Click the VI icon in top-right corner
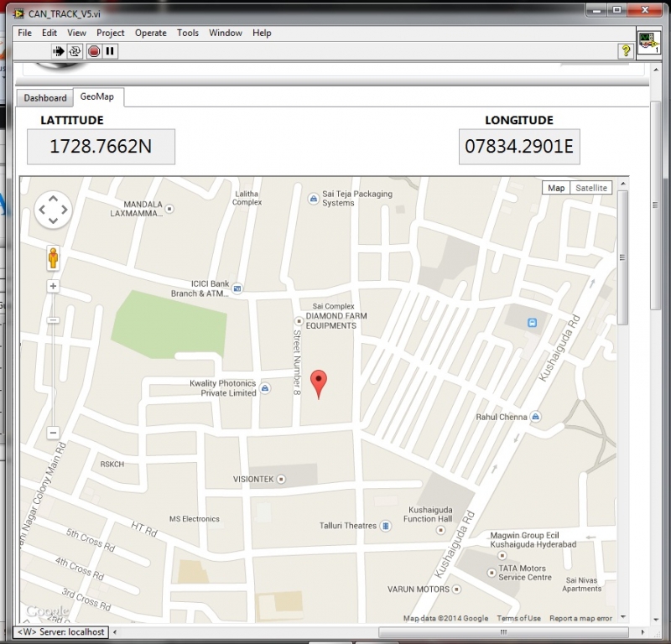Viewport: 671px width, 644px height. pos(648,42)
